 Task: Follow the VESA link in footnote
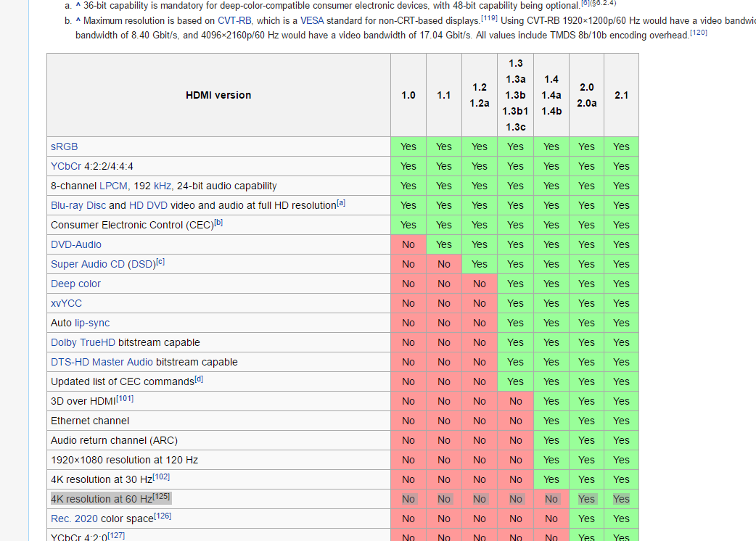click(312, 21)
